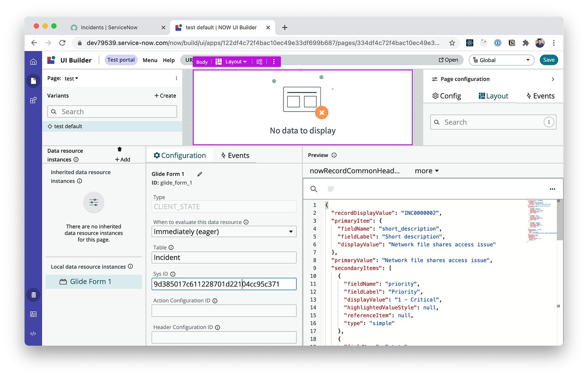The image size is (588, 378).
Task: Show info for Data resource instances
Action: coord(76,159)
